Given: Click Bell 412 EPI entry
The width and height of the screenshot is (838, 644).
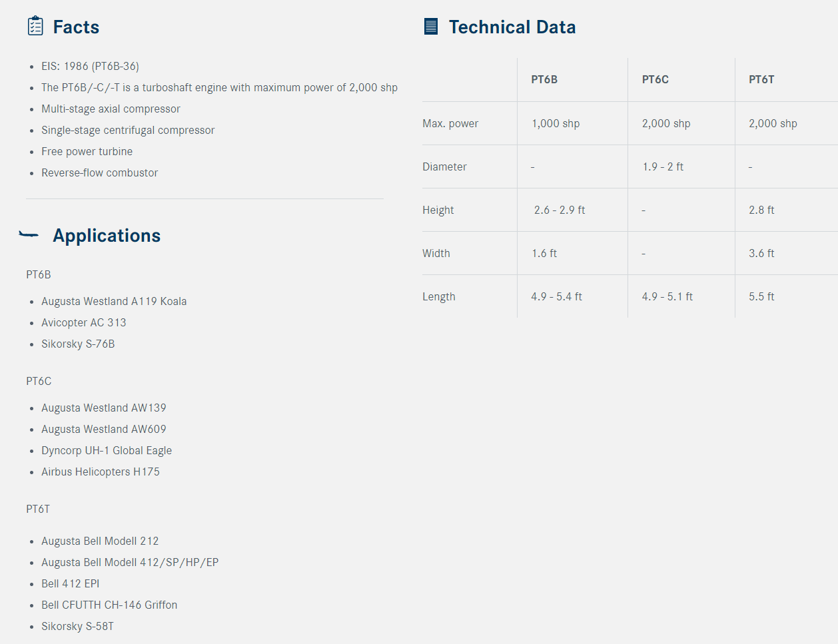Looking at the screenshot, I should click(x=70, y=583).
